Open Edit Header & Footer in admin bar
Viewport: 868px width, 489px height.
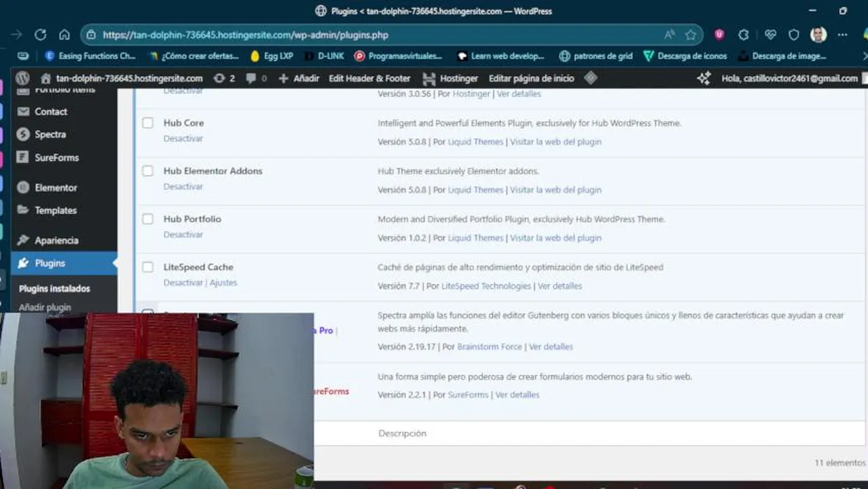[369, 78]
